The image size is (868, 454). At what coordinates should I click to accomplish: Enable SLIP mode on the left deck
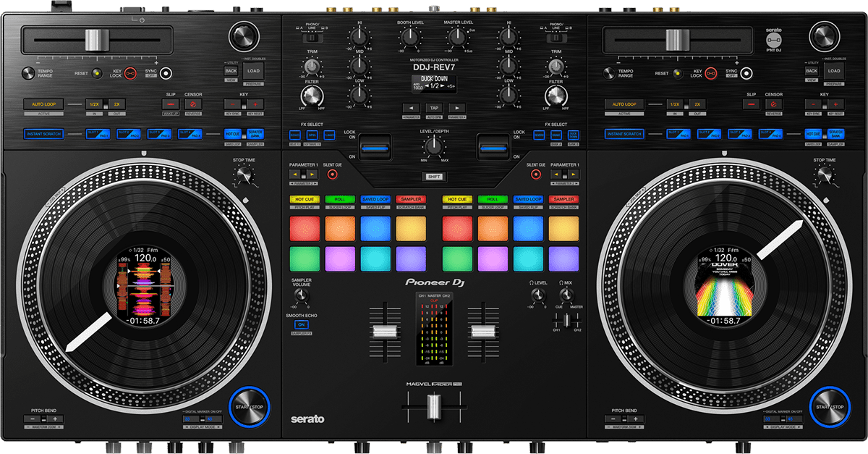[x=171, y=104]
